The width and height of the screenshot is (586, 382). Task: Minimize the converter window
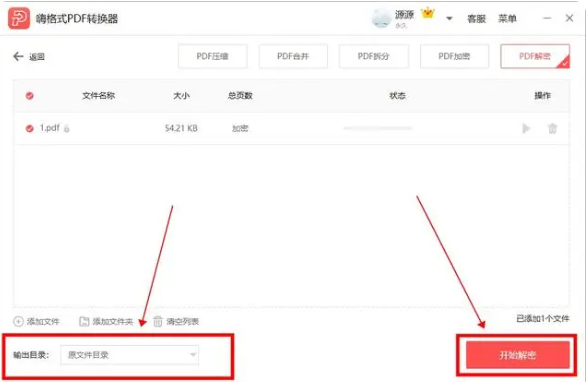click(x=547, y=18)
